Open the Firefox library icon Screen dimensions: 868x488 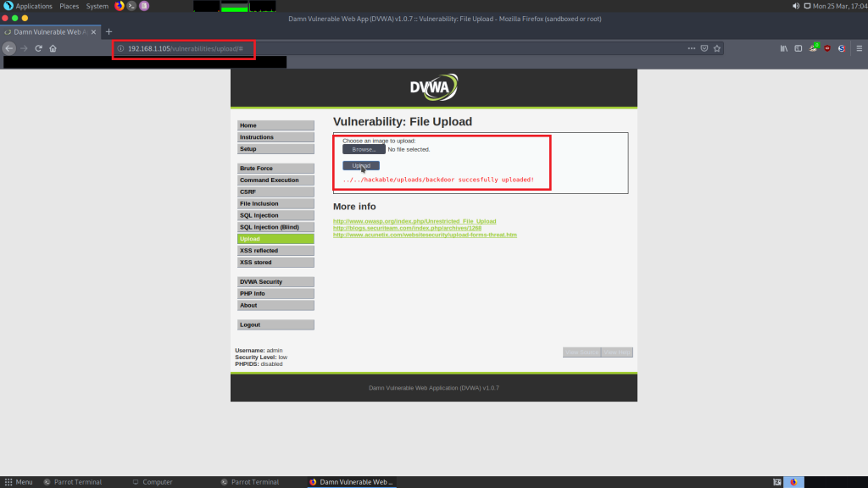(784, 48)
